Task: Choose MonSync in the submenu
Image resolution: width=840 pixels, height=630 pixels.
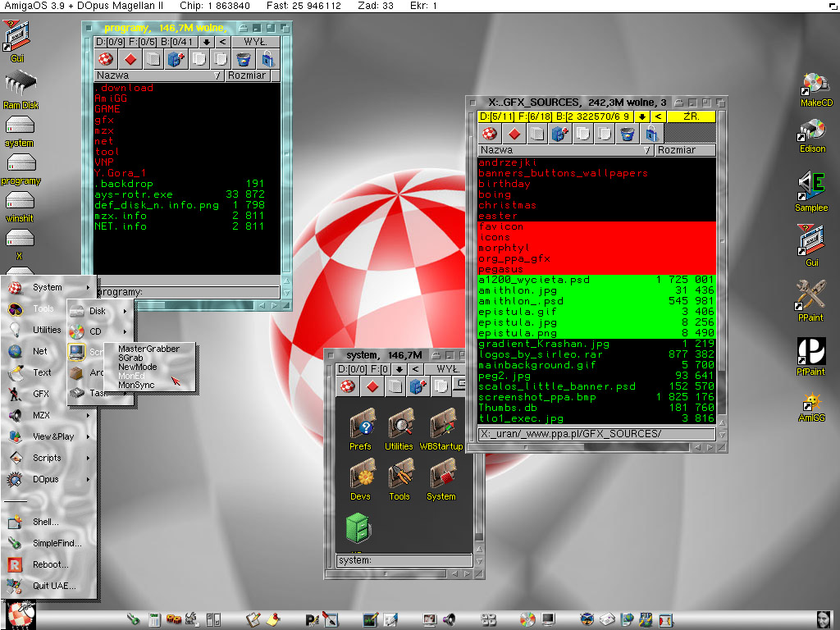Action: click(x=136, y=386)
